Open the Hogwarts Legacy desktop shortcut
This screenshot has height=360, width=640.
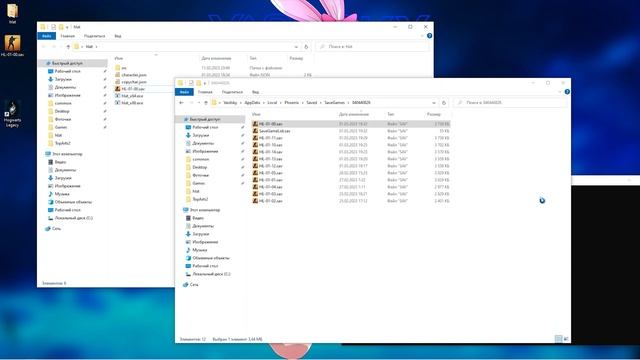[x=12, y=114]
